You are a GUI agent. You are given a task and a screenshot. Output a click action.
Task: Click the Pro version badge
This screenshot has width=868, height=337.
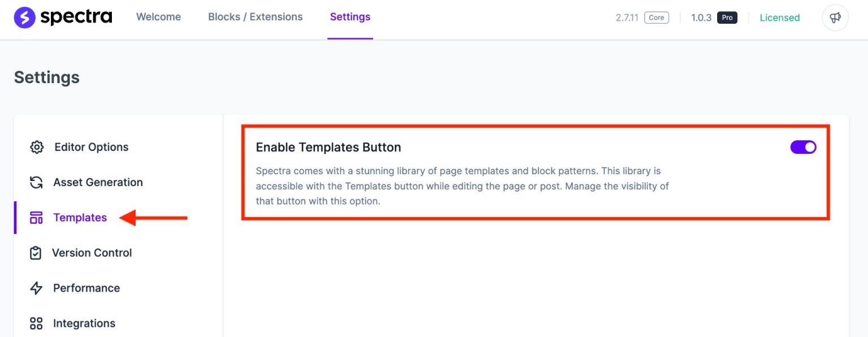click(727, 18)
